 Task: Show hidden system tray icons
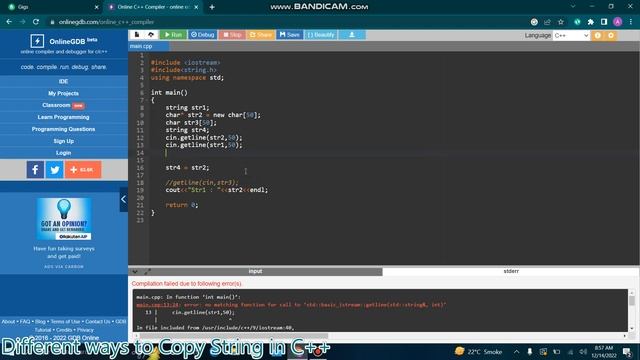[516, 351]
